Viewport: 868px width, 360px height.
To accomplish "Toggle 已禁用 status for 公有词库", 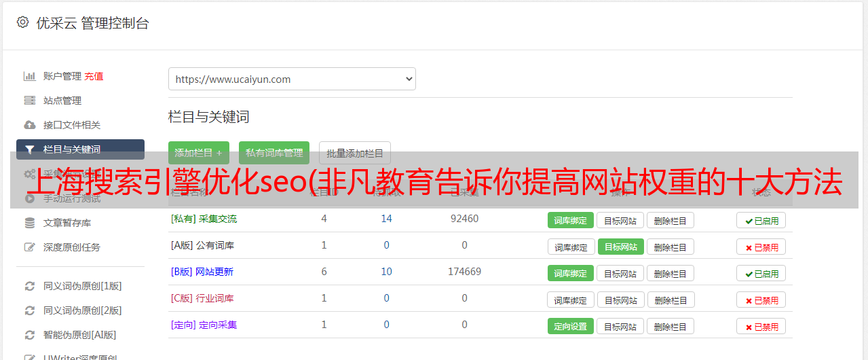I will (761, 247).
